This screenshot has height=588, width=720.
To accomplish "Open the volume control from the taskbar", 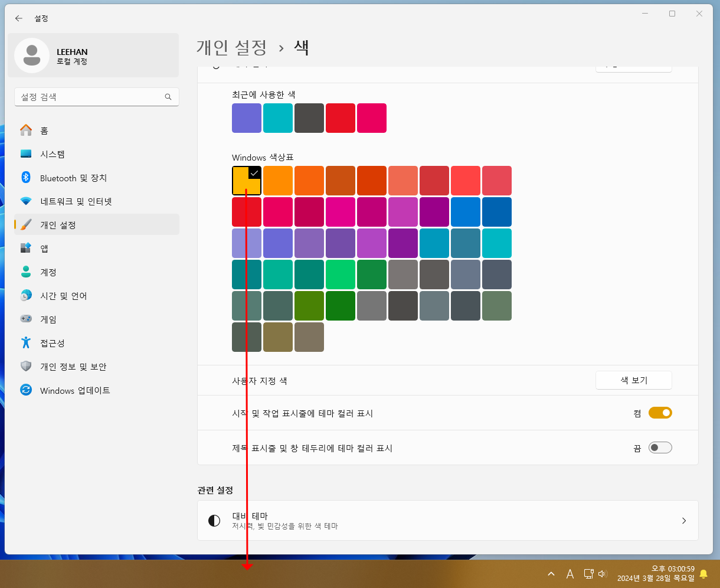I will click(x=602, y=573).
